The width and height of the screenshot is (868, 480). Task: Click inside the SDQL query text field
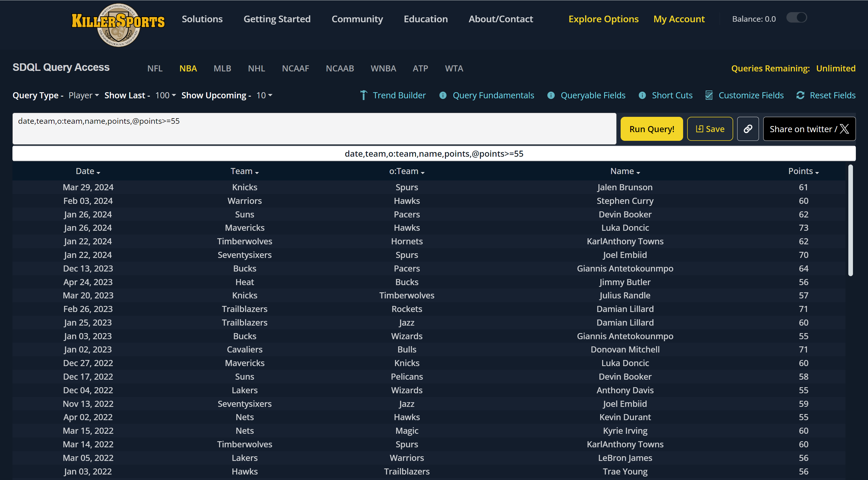coord(315,129)
